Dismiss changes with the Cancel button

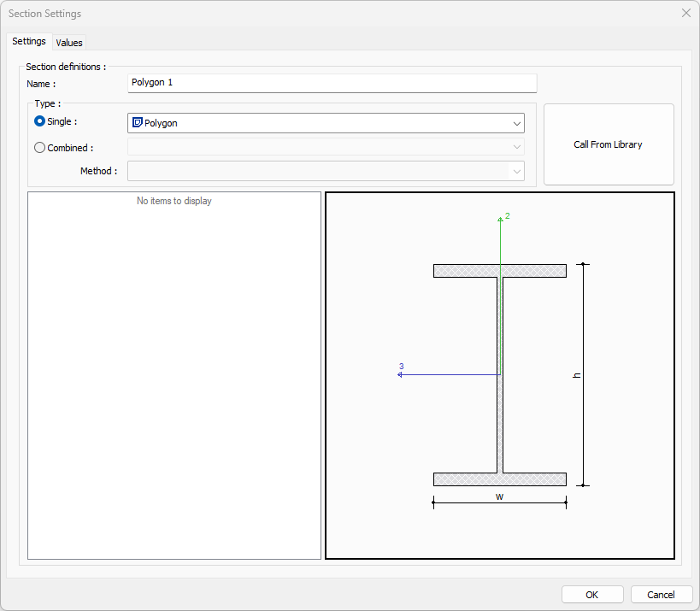pos(662,594)
